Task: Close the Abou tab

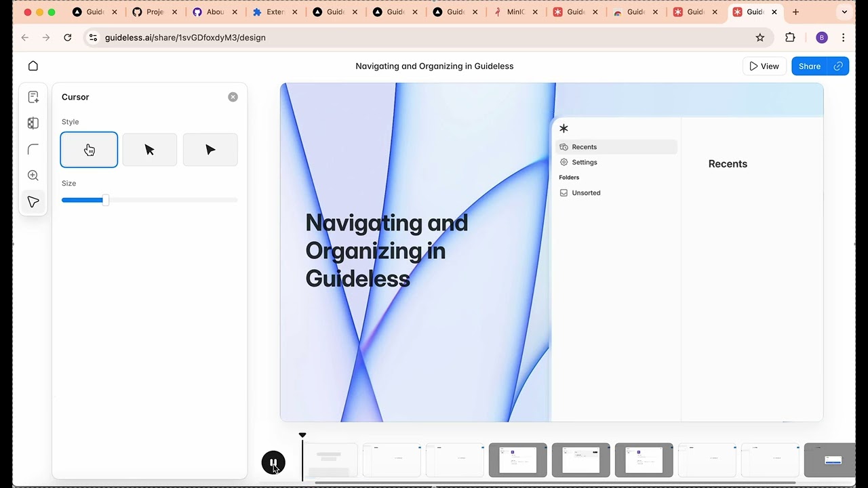Action: pyautogui.click(x=235, y=12)
